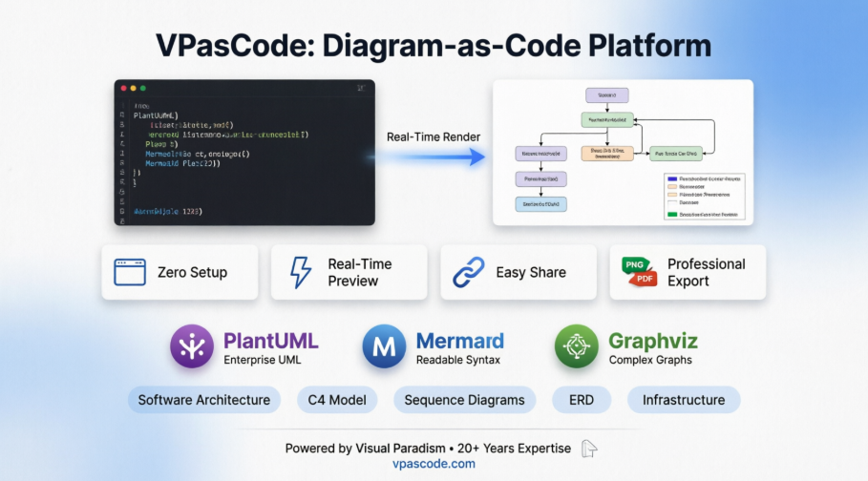This screenshot has width=868, height=481.
Task: Click the blue swatch in diagram legend
Action: [x=672, y=179]
